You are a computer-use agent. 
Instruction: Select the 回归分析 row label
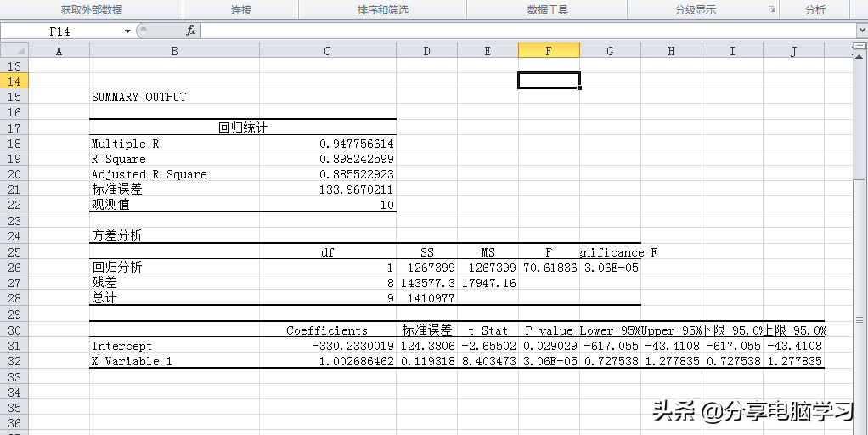(174, 268)
